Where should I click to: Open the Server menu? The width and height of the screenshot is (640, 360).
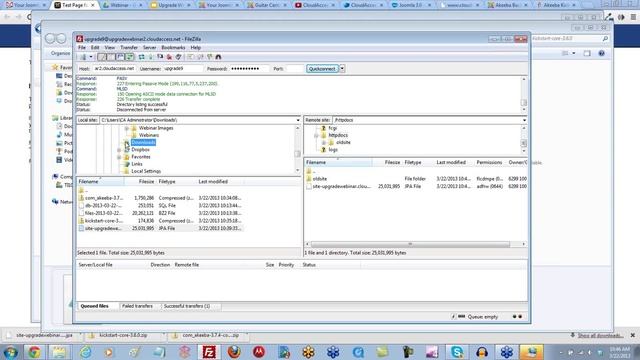149,48
